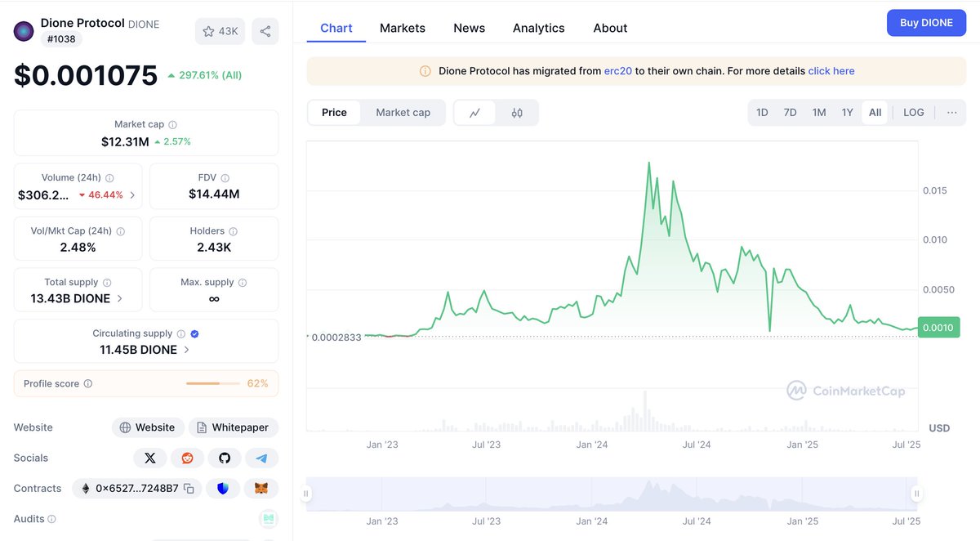Open the share icon button
The image size is (980, 541).
[265, 31]
